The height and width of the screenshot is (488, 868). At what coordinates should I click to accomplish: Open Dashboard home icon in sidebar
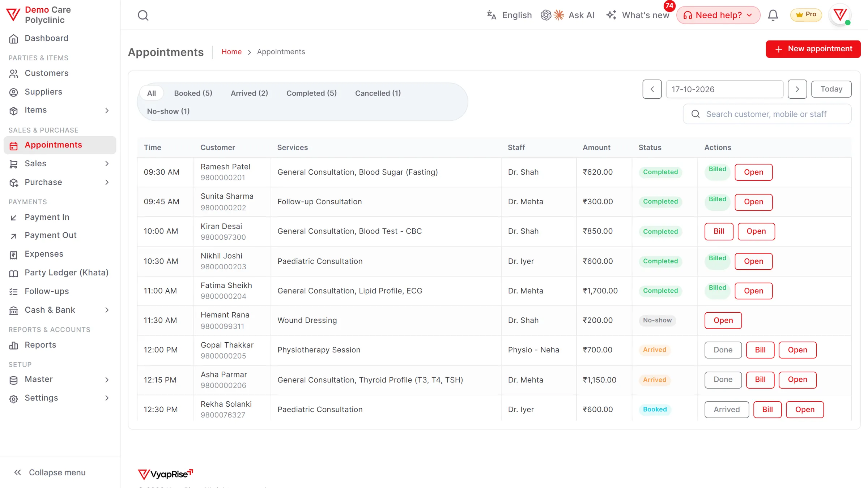(x=13, y=39)
